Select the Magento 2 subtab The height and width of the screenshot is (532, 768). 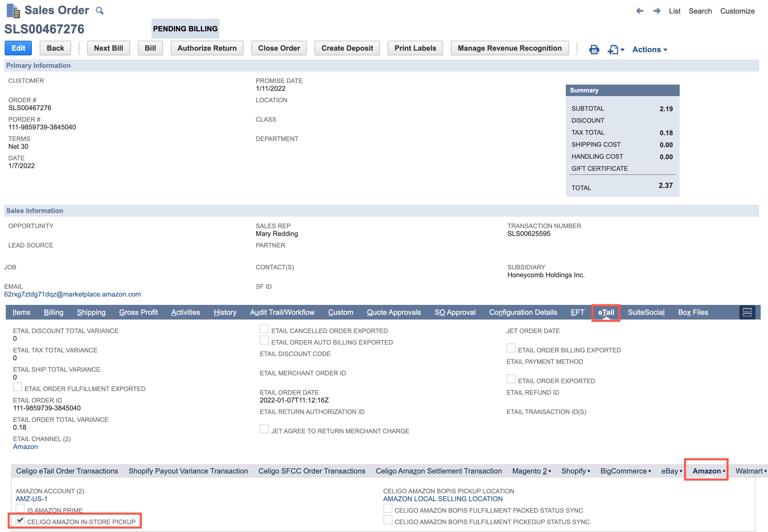(x=531, y=471)
